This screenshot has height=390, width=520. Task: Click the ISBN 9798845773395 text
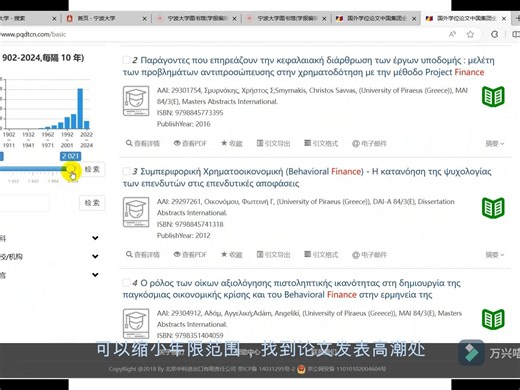[190, 113]
